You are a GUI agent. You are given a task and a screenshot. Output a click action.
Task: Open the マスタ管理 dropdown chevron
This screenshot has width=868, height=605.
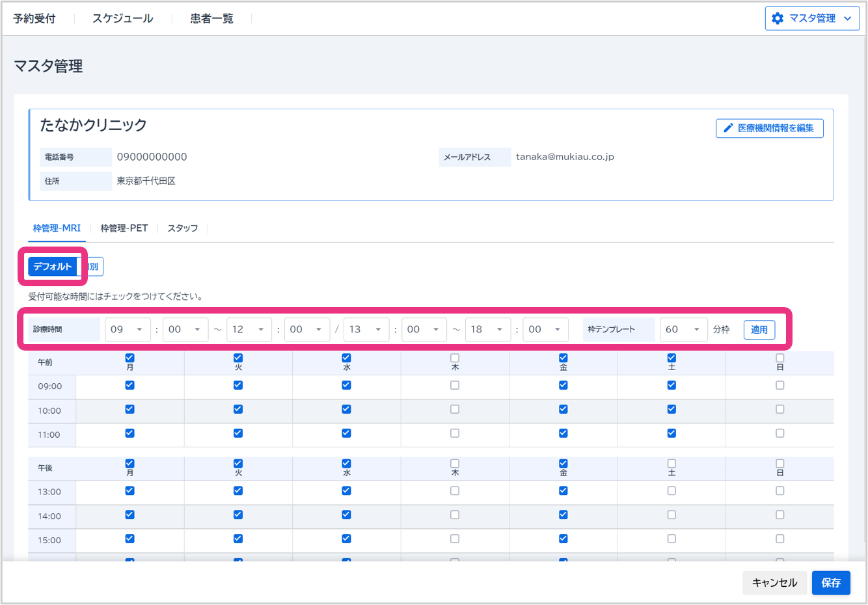(848, 18)
